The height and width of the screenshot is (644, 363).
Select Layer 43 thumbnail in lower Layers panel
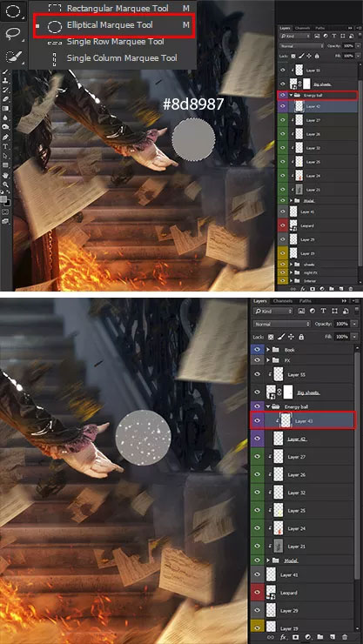(286, 420)
